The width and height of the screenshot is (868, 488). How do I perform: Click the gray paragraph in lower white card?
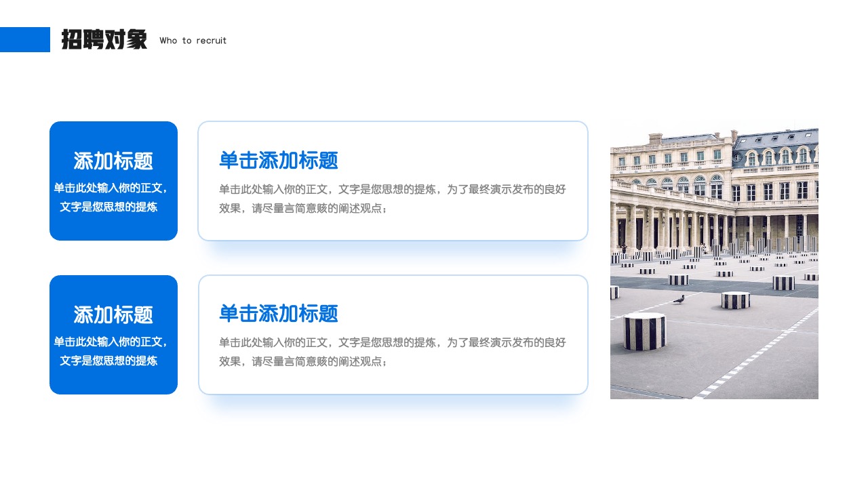point(393,352)
